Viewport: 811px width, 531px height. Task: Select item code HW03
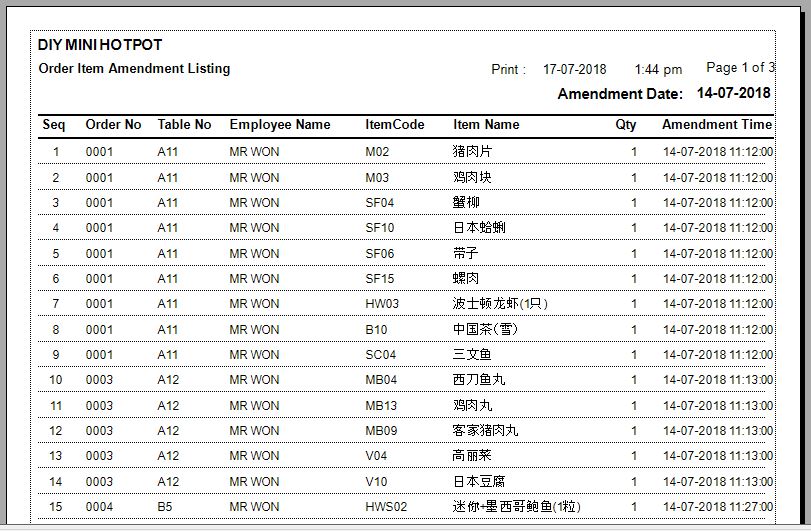(382, 304)
